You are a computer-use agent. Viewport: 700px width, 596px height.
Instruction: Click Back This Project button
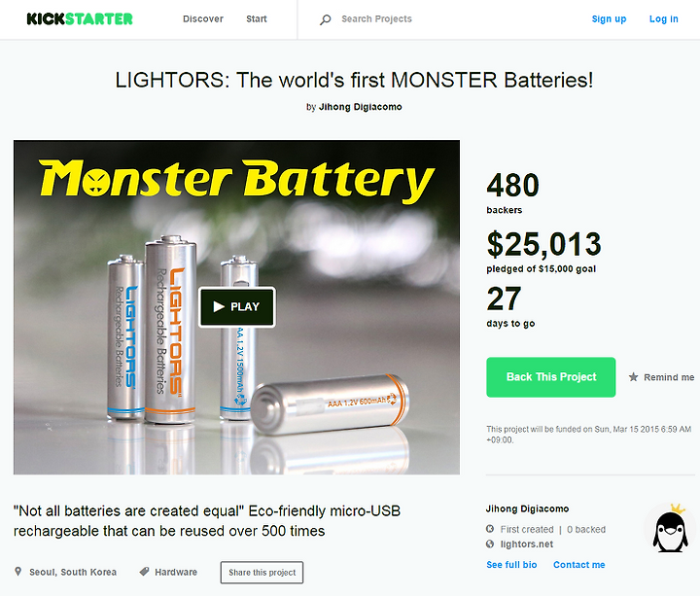(551, 377)
